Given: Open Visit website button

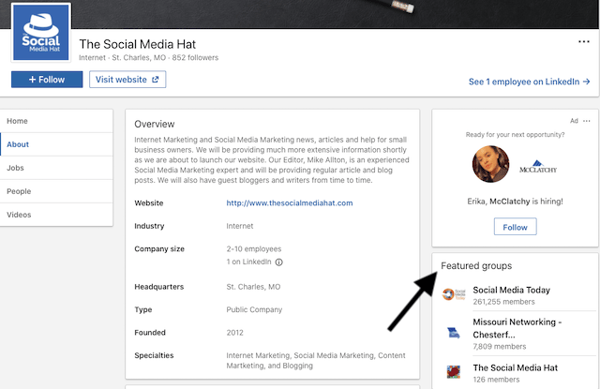Looking at the screenshot, I should 127,80.
